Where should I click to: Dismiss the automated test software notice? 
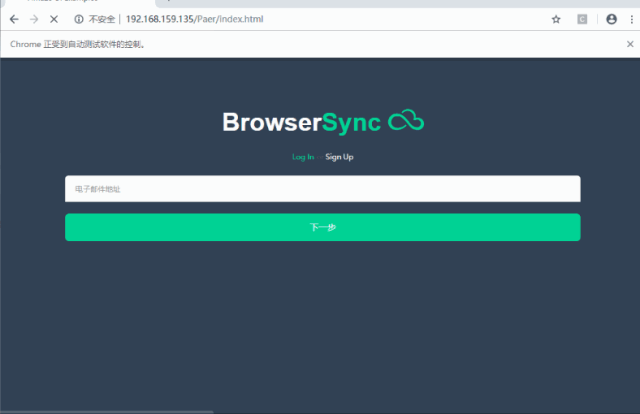pyautogui.click(x=630, y=44)
